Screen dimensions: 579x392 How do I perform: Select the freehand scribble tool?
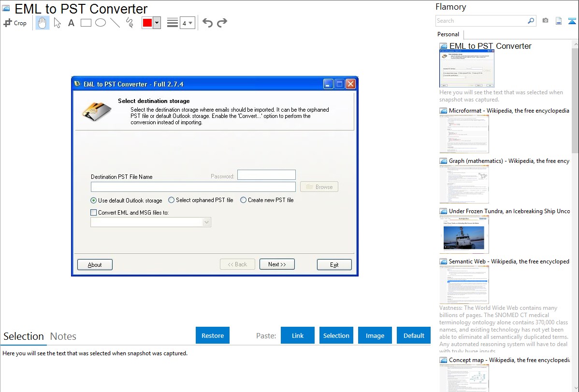click(x=130, y=23)
